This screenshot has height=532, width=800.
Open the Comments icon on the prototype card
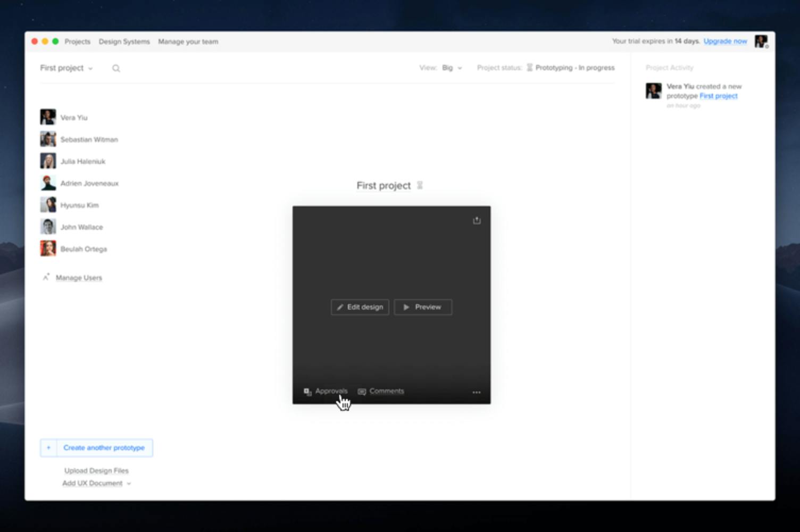tap(362, 391)
